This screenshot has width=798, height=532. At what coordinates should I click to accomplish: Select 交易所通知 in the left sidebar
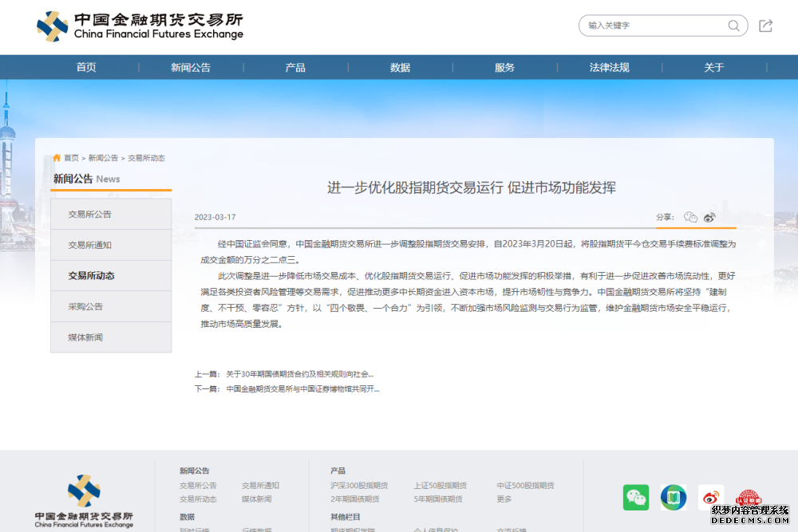[111, 245]
